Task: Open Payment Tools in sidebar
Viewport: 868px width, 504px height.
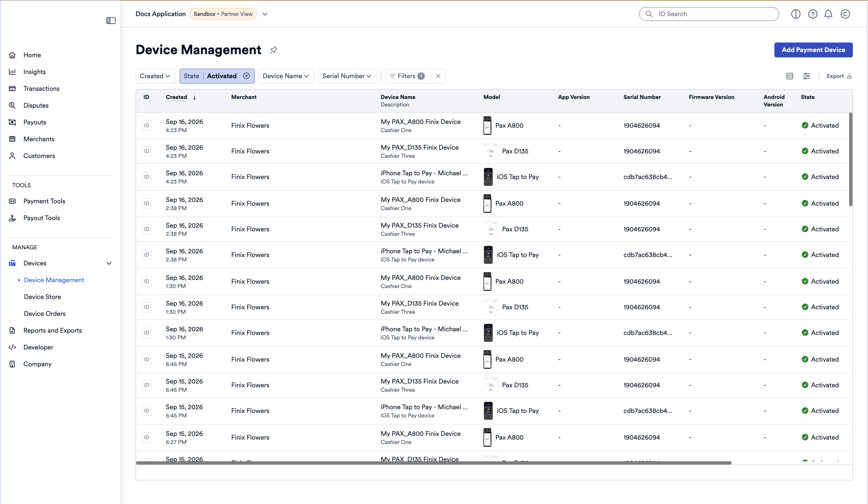Action: [44, 201]
